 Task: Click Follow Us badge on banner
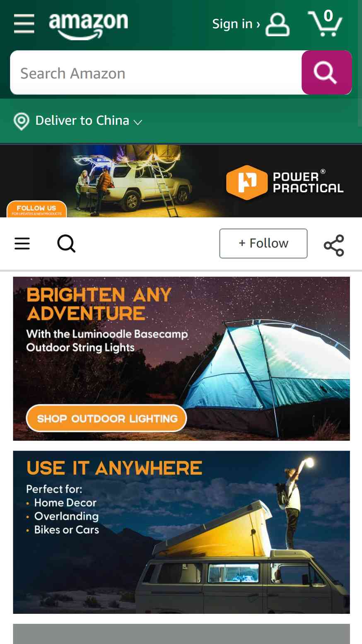click(36, 209)
